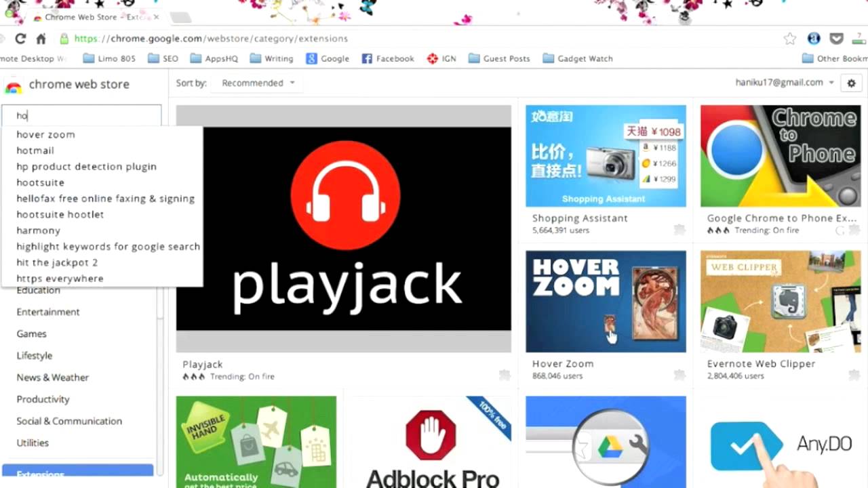Select the News & Weather category
868x488 pixels.
pos(53,377)
